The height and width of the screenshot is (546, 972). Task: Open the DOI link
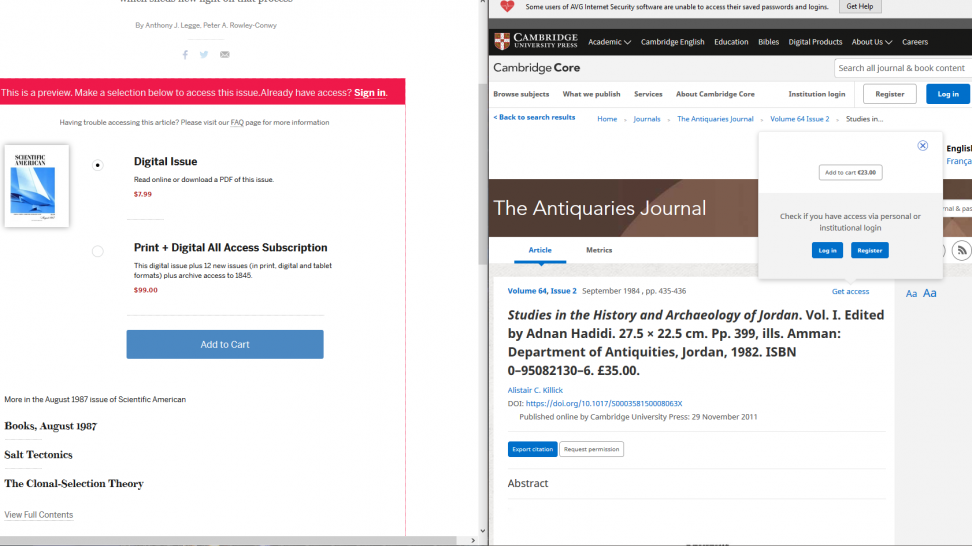pos(604,403)
